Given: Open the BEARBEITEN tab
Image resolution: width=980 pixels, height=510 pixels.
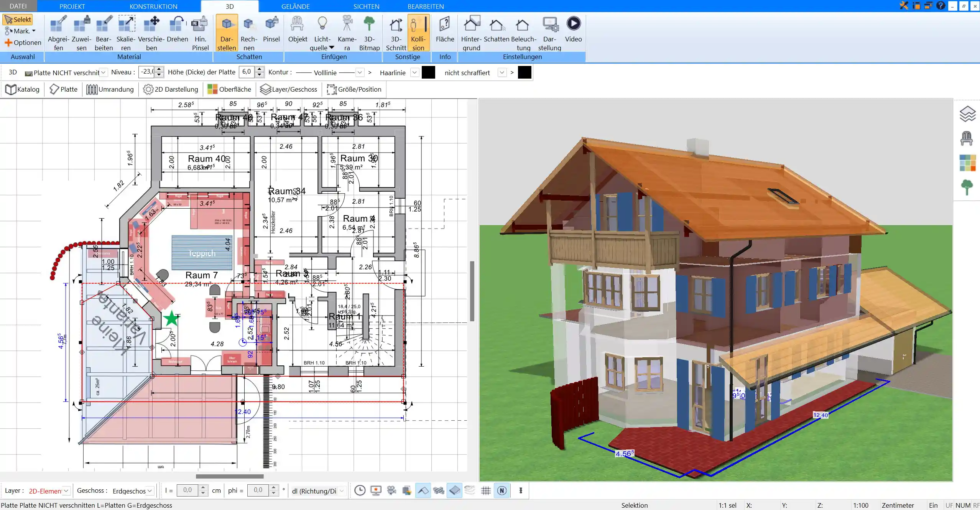Looking at the screenshot, I should coord(426,6).
